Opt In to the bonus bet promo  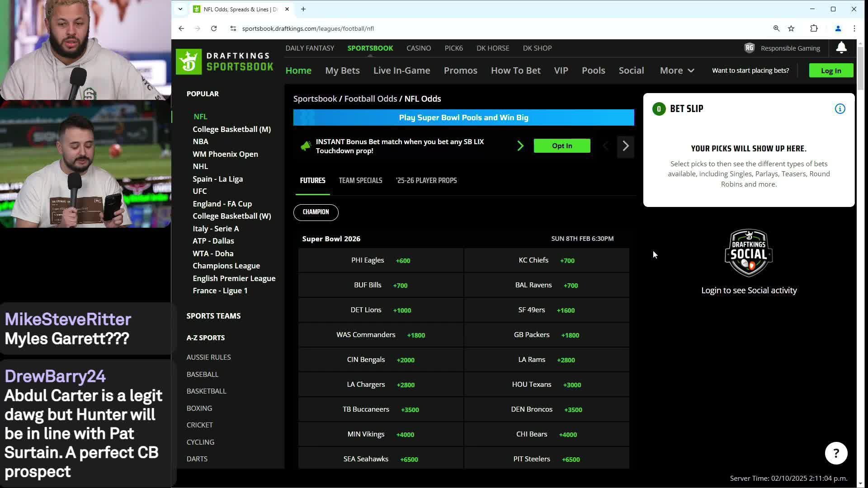tap(561, 146)
